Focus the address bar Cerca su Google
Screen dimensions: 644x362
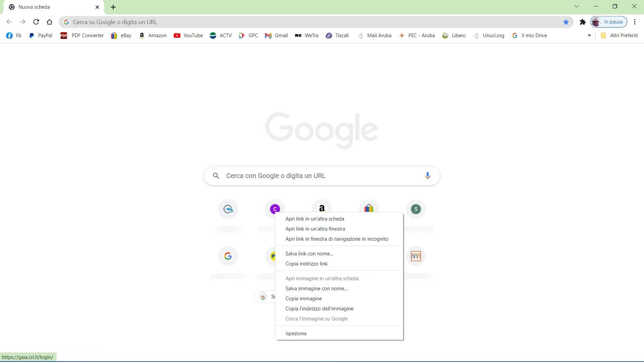click(315, 22)
